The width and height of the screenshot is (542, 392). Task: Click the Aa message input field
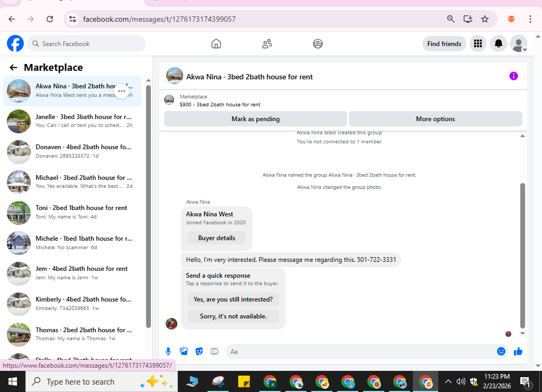coord(361,352)
